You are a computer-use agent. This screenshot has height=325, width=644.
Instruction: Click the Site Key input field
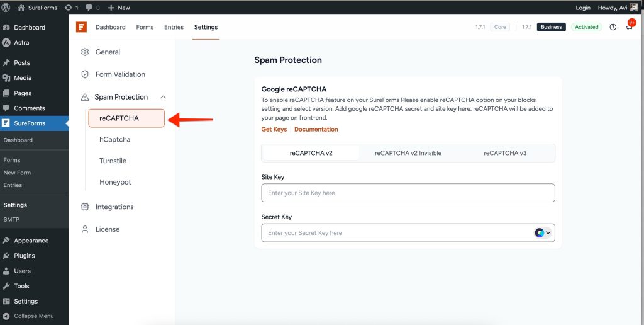408,193
